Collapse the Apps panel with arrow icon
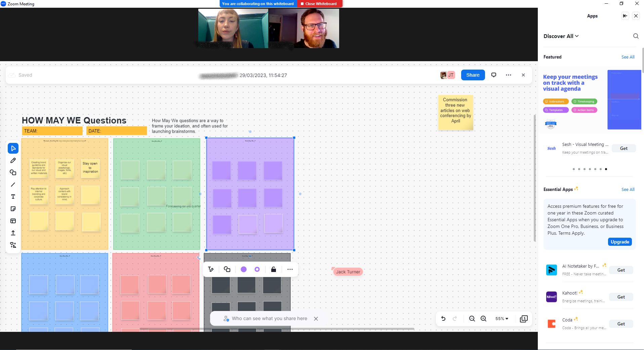 tap(625, 16)
